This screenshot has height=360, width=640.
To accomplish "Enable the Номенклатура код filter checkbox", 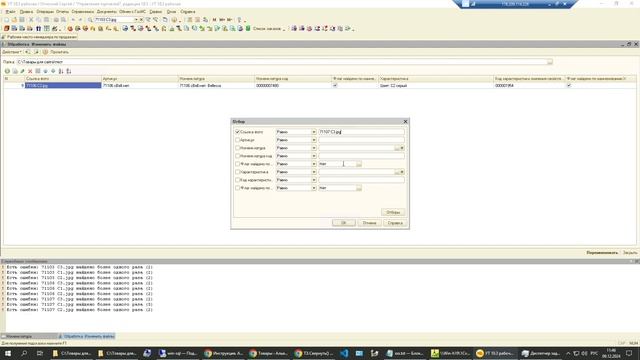I will 237,156.
